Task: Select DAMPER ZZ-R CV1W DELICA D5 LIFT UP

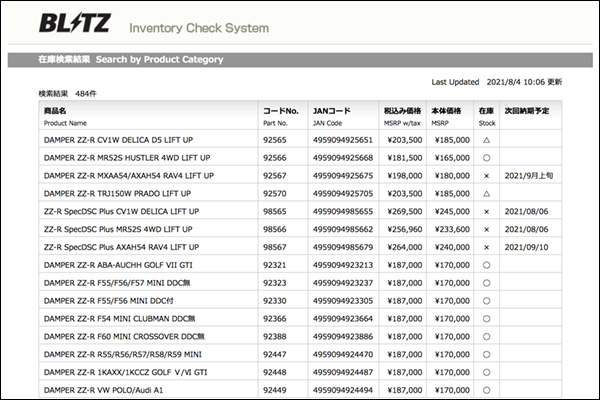Action: 118,140
